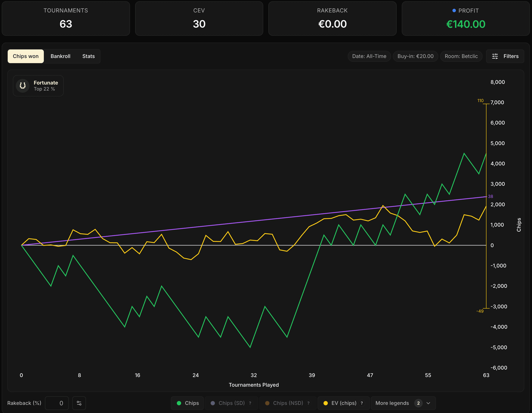The height and width of the screenshot is (413, 532).
Task: Click the blue dot beside PROFIT
Action: pos(454,10)
